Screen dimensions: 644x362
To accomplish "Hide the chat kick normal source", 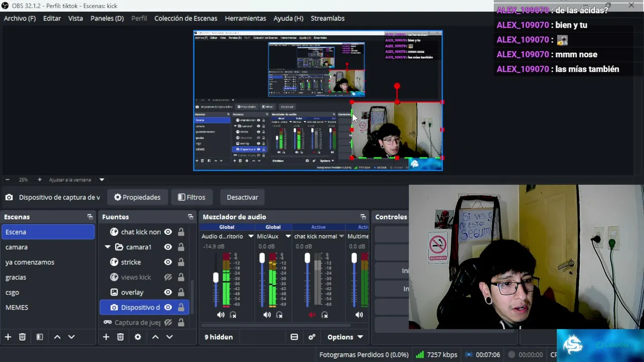I will click(x=168, y=232).
